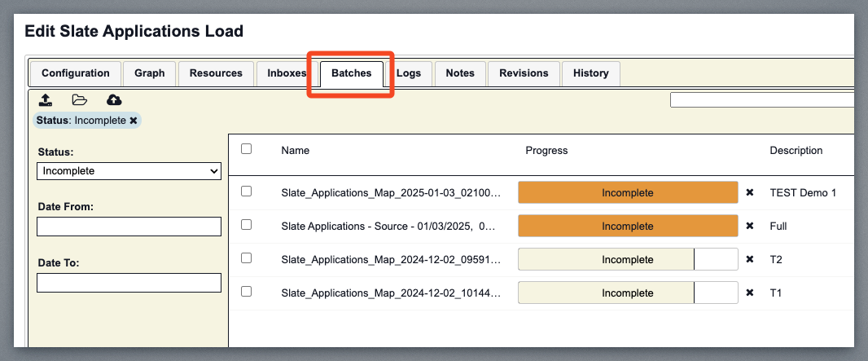The width and height of the screenshot is (868, 361).
Task: Select the Slate Applications - Source batch checkbox
Action: [x=247, y=225]
